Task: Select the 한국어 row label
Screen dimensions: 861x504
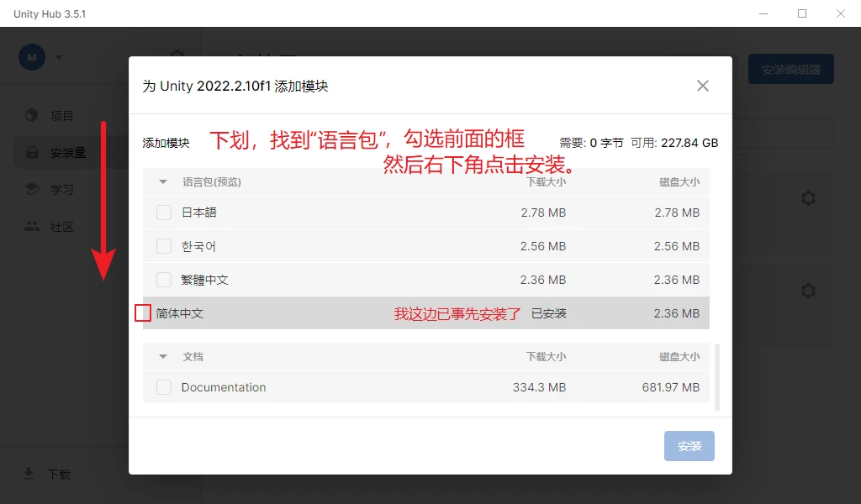Action: (x=198, y=246)
